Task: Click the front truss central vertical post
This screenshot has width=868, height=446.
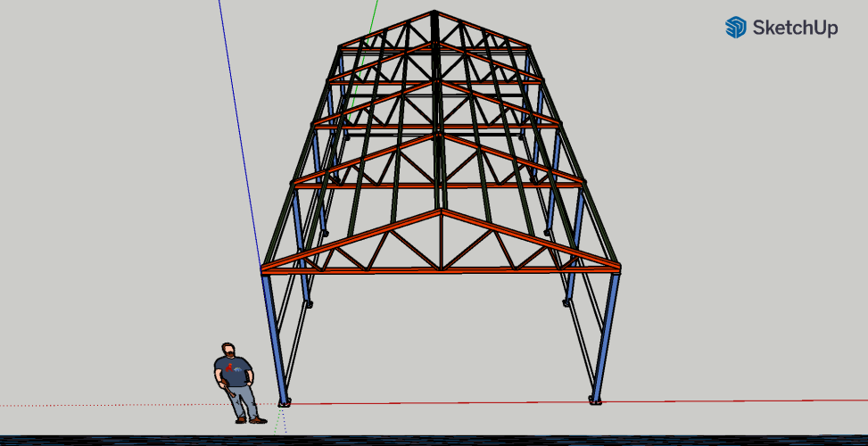Action: 442,241
